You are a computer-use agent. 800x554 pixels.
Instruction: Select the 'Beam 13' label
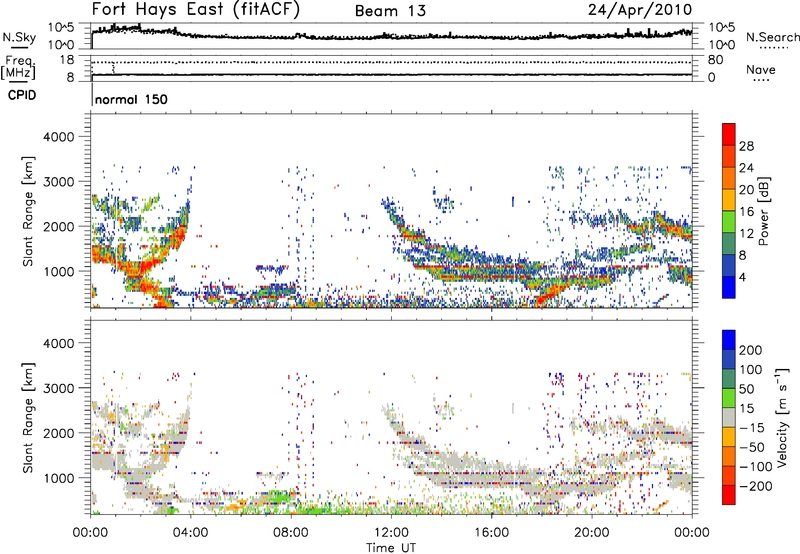(x=390, y=11)
